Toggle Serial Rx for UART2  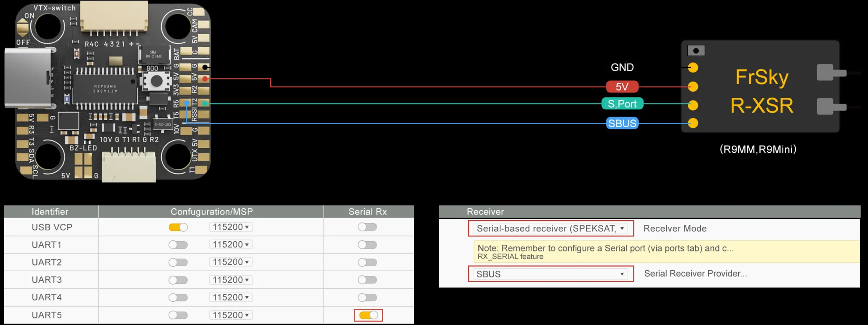tap(367, 262)
